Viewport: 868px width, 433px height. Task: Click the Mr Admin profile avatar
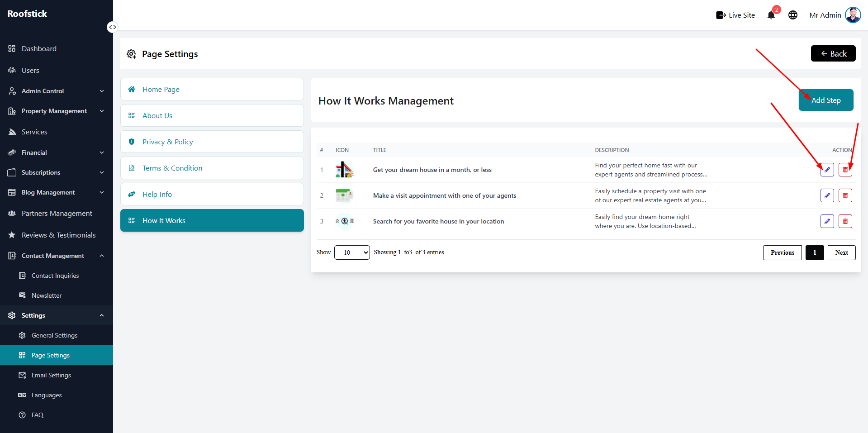point(853,15)
